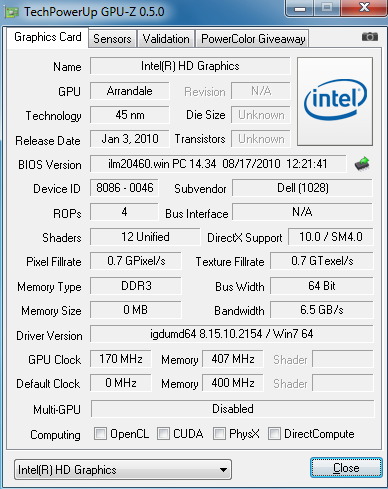Click the ROPs value 4
The height and width of the screenshot is (489, 388).
coord(124,212)
